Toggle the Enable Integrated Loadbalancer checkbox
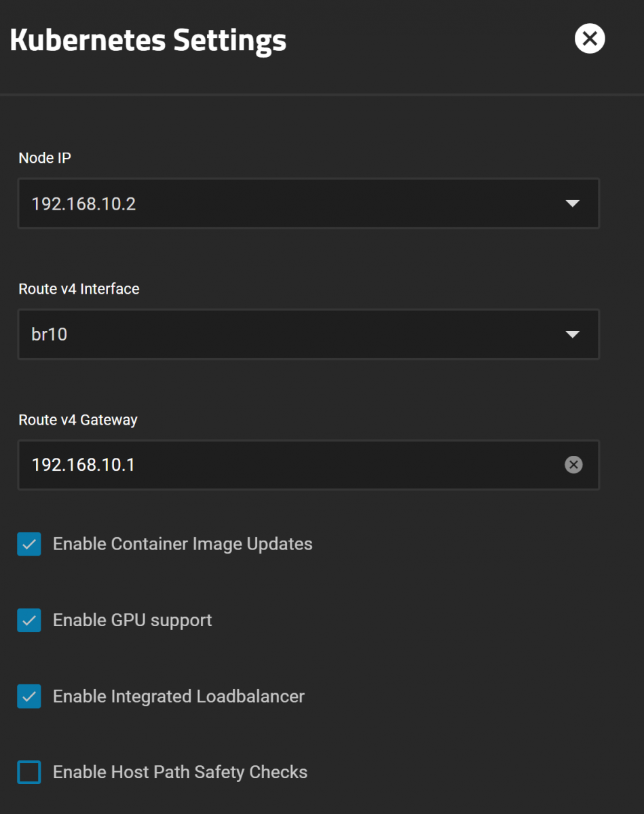644x814 pixels. click(29, 697)
